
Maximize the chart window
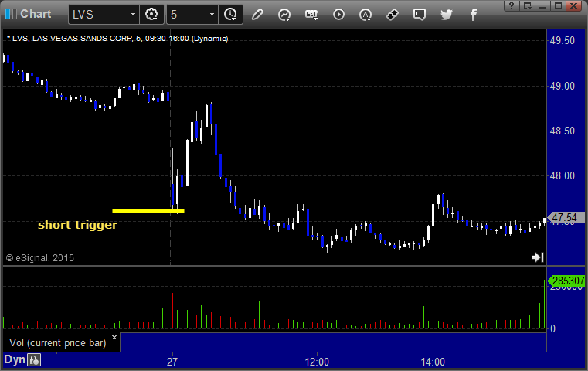pyautogui.click(x=558, y=5)
